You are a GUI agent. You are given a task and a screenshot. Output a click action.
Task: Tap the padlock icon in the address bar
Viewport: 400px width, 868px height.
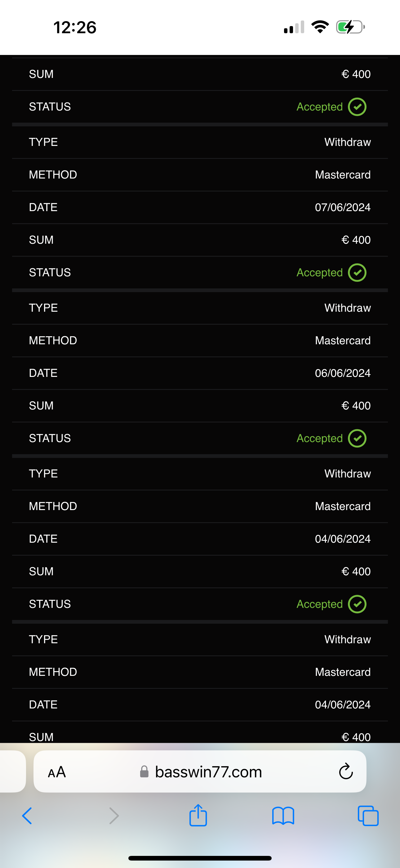[x=144, y=771]
